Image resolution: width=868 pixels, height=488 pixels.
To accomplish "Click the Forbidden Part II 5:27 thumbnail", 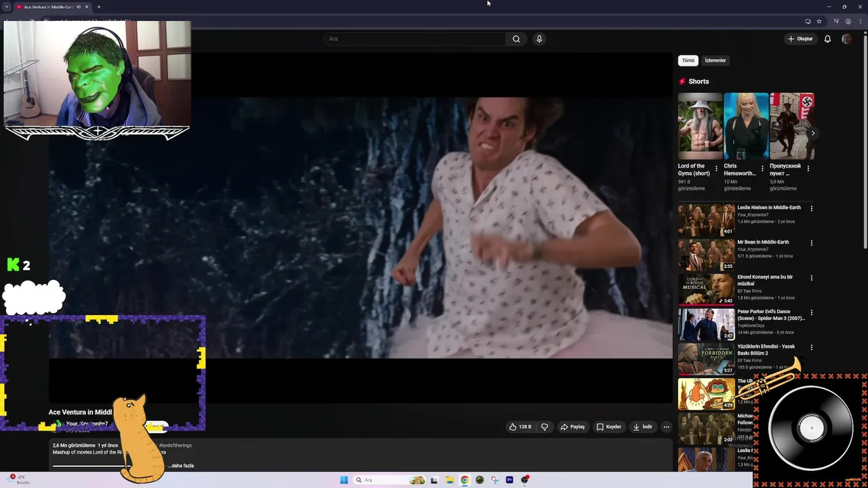I will 706,359.
